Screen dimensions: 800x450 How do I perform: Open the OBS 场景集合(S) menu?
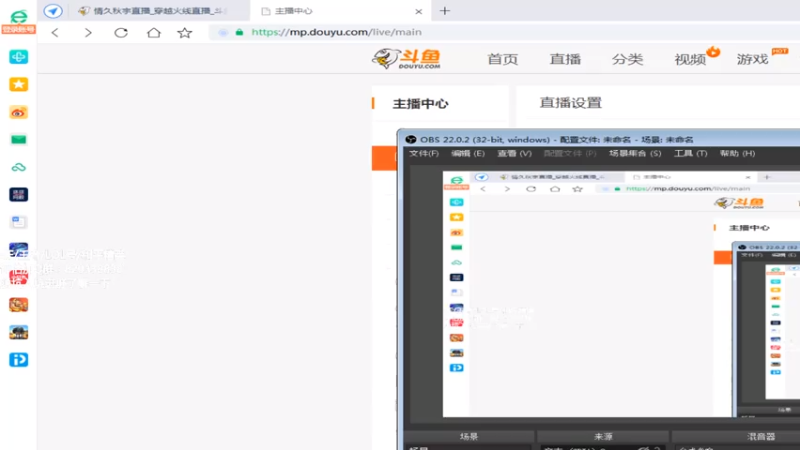point(635,154)
